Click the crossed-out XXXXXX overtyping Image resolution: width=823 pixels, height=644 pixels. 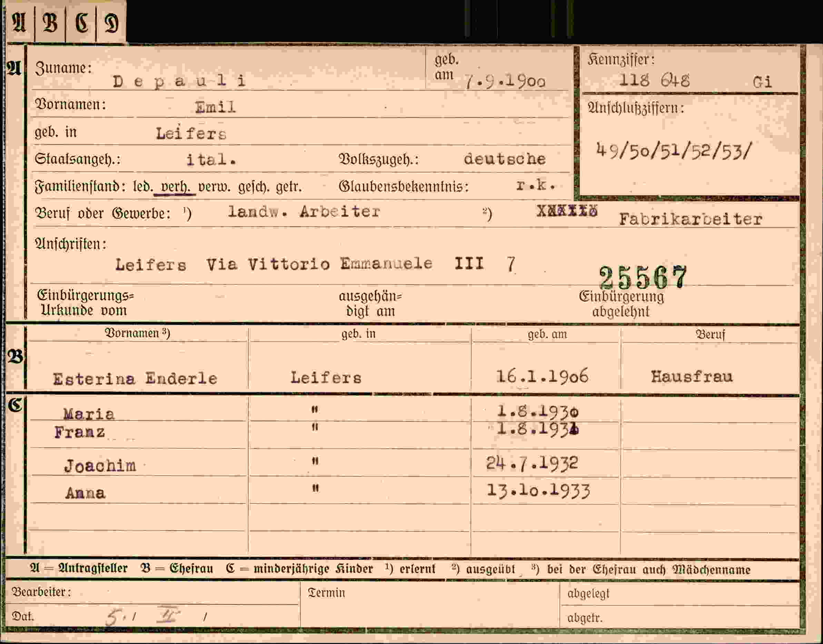pos(567,211)
